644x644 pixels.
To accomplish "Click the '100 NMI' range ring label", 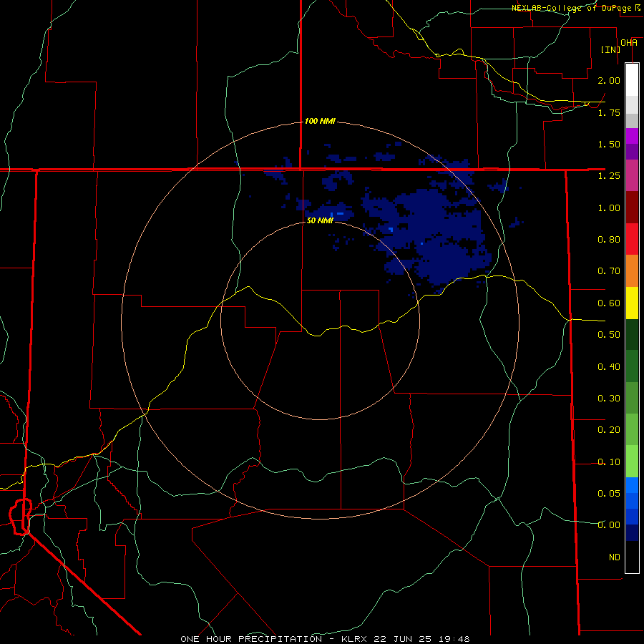I will pos(320,121).
